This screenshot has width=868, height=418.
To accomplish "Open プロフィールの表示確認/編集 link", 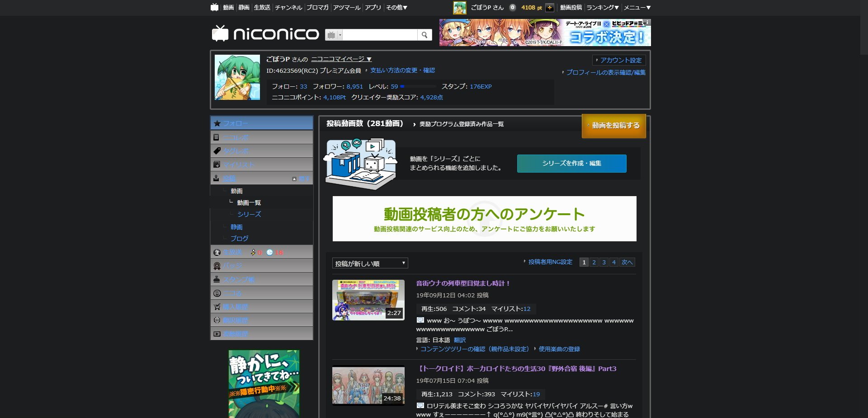I will tap(606, 72).
